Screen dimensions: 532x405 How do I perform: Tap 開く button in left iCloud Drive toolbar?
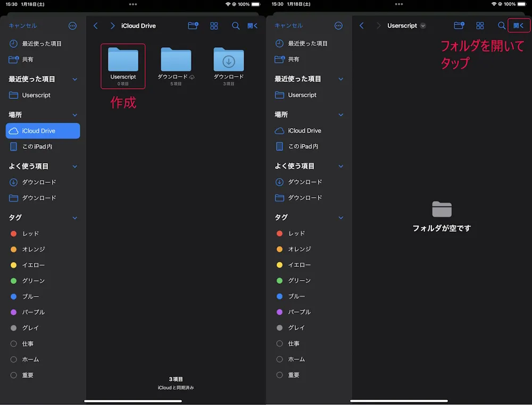tap(252, 26)
